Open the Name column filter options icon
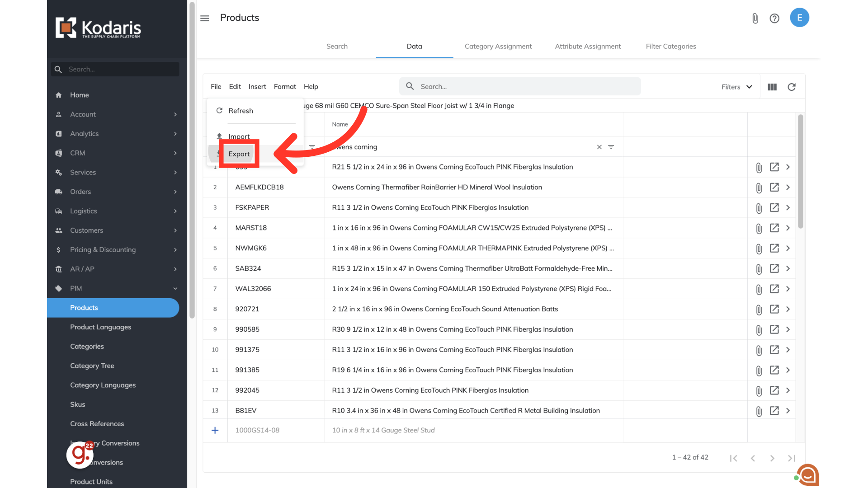The image size is (868, 488). tap(611, 147)
